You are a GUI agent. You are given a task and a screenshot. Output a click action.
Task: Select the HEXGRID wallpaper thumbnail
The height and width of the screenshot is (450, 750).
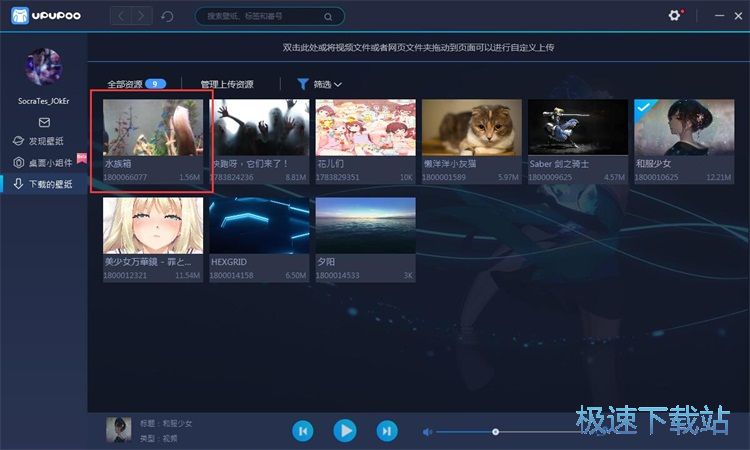coord(259,225)
